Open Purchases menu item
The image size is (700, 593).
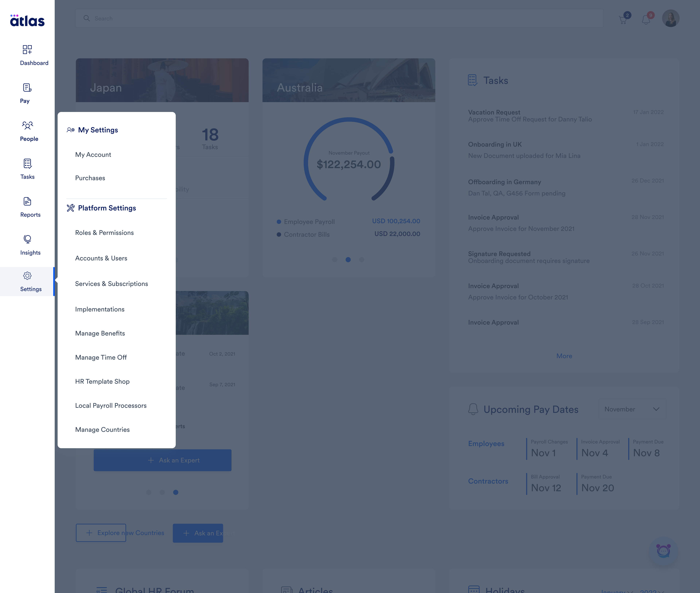click(x=90, y=178)
